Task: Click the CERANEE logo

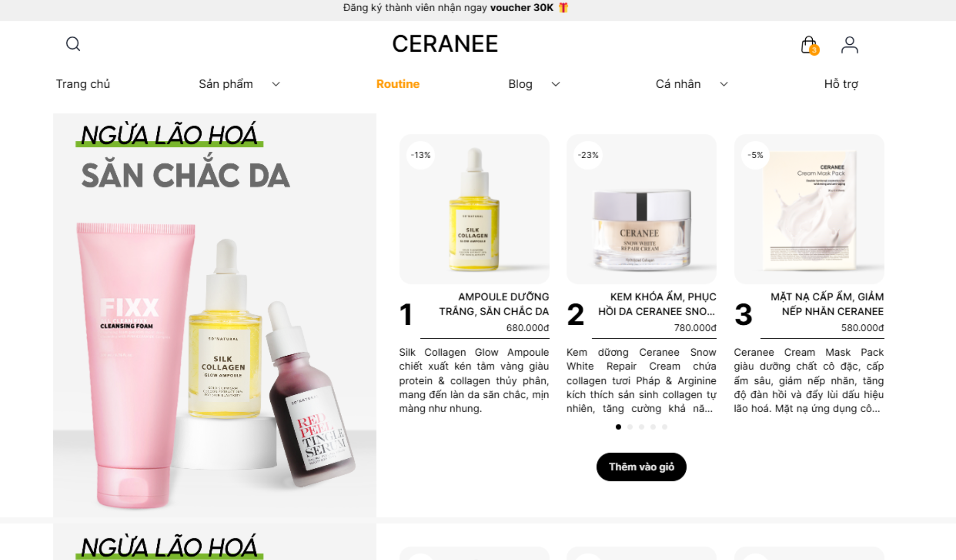Action: tap(445, 44)
